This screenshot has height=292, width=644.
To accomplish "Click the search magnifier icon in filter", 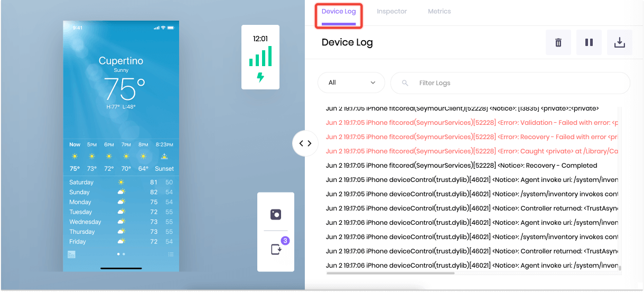I will pos(405,83).
